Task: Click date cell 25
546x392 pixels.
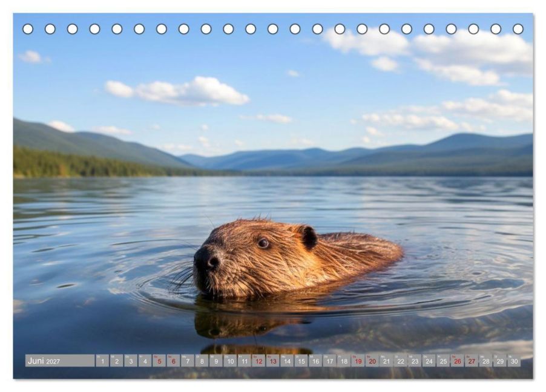Action: tap(443, 361)
